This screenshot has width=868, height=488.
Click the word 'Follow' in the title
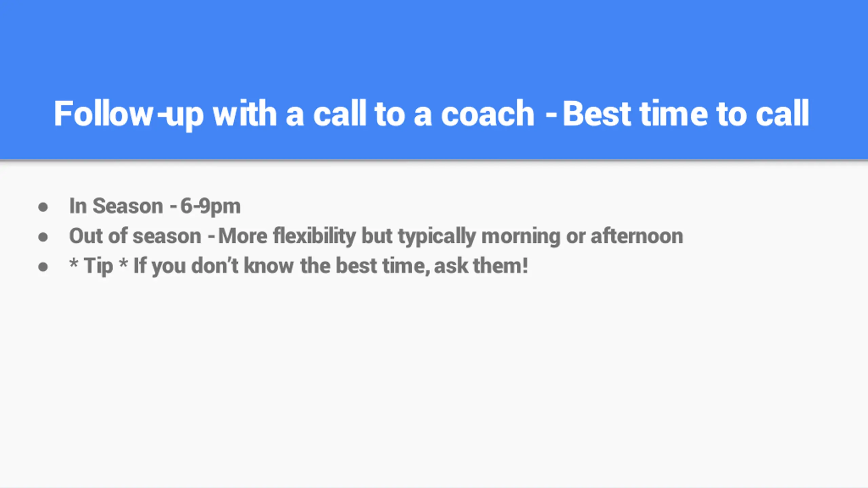click(103, 114)
